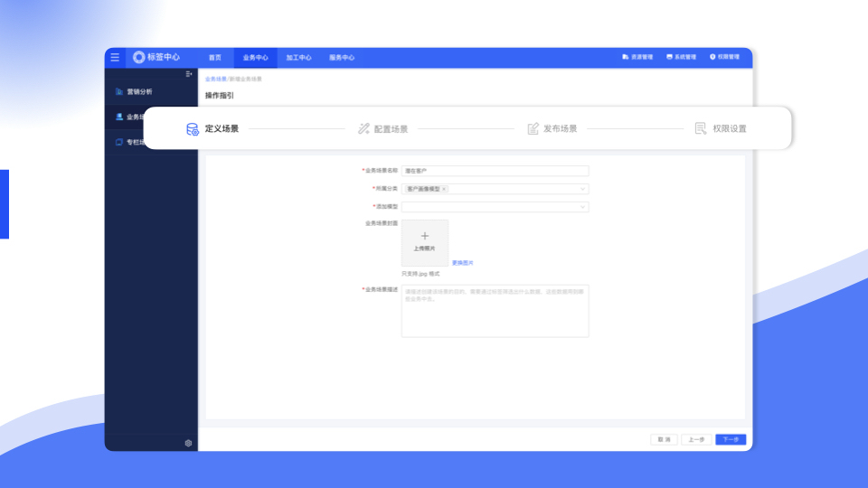868x488 pixels.
Task: Switch to the 业务中心 tab
Action: pyautogui.click(x=255, y=58)
